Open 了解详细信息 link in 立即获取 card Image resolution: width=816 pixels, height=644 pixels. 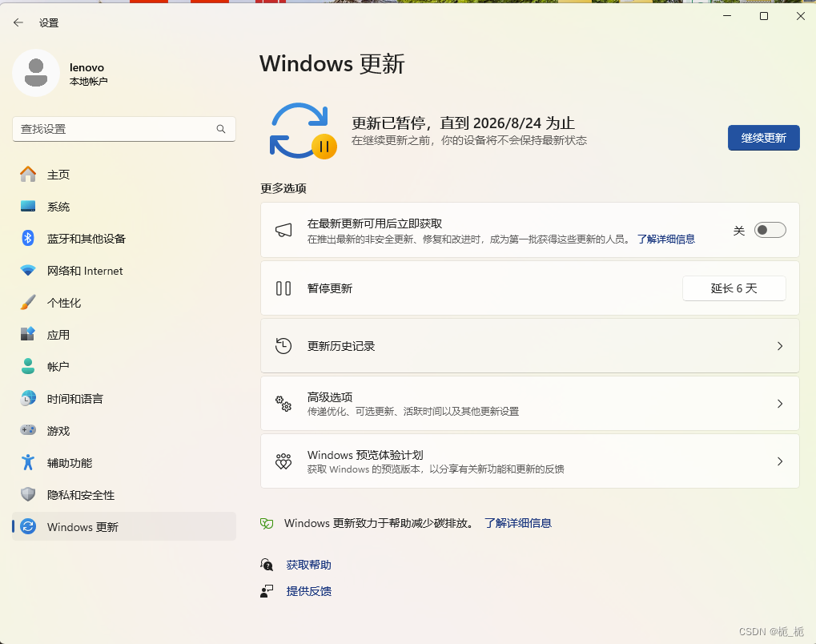coord(666,239)
